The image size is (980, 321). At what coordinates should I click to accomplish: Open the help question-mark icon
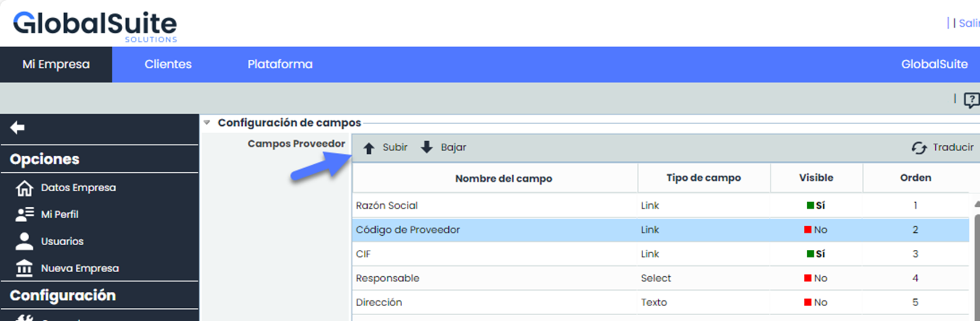(x=971, y=100)
